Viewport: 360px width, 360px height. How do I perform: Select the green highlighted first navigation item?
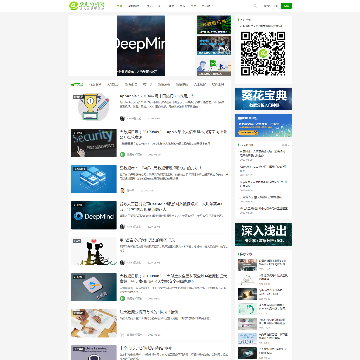pos(120,6)
